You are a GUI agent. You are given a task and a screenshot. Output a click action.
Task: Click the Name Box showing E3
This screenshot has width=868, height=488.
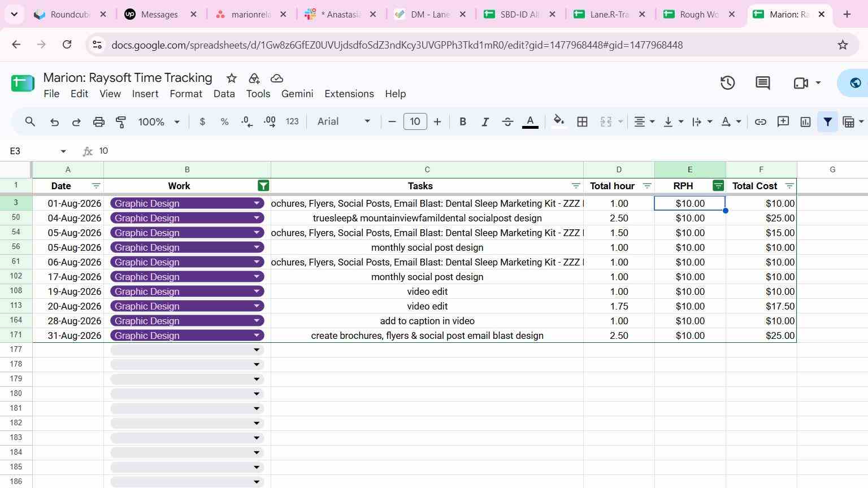click(37, 151)
